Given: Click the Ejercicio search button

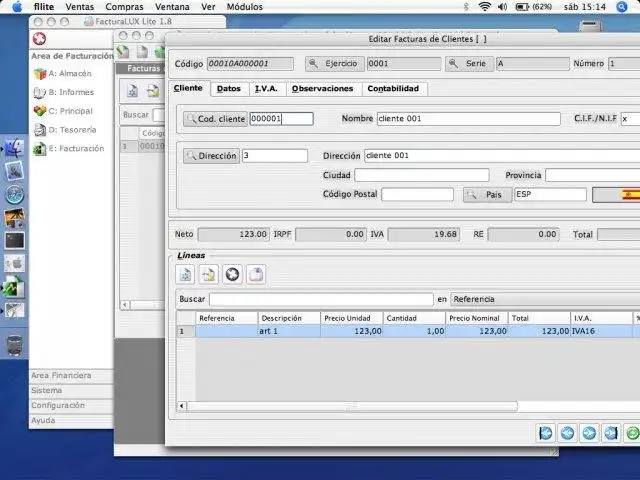Looking at the screenshot, I should point(334,64).
